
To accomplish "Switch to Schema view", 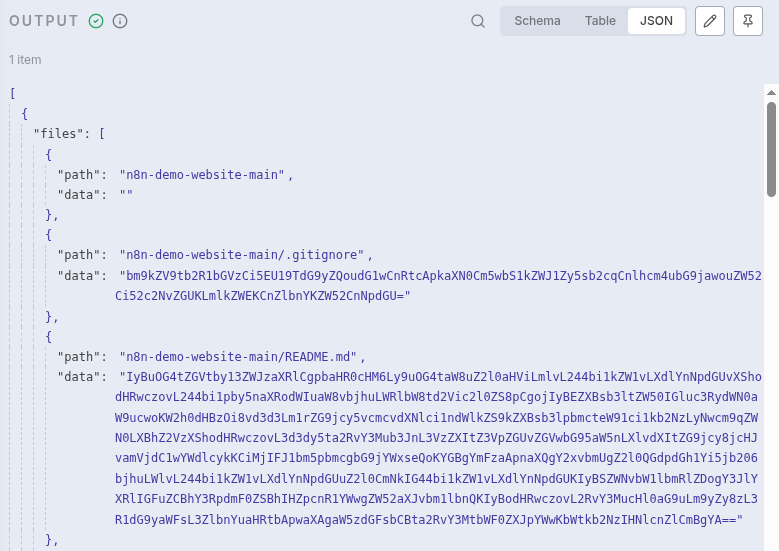I will click(x=537, y=21).
